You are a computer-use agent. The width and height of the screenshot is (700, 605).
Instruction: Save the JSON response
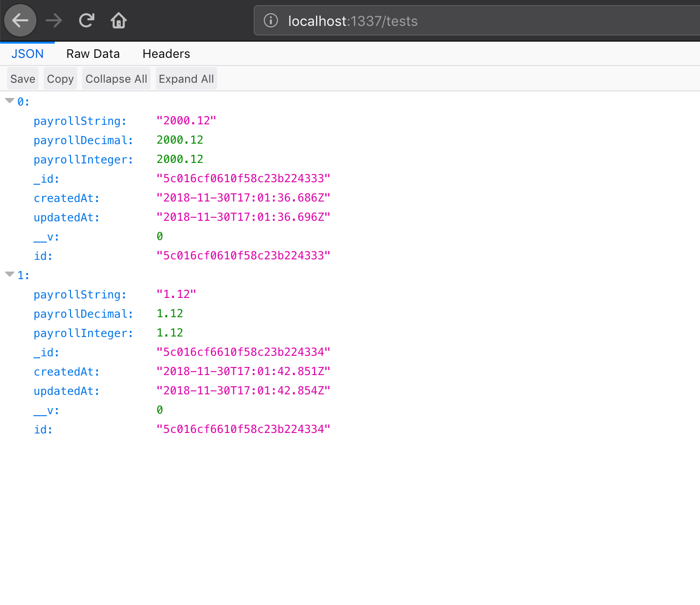(22, 78)
